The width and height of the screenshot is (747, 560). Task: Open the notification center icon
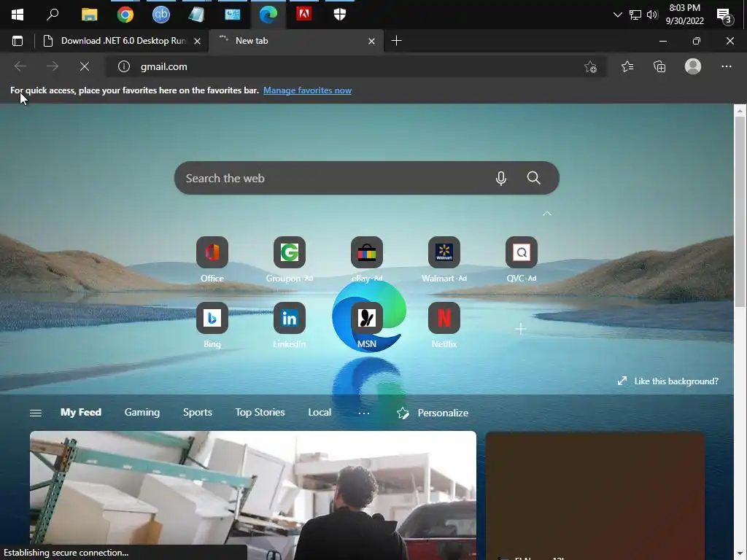[x=724, y=15]
